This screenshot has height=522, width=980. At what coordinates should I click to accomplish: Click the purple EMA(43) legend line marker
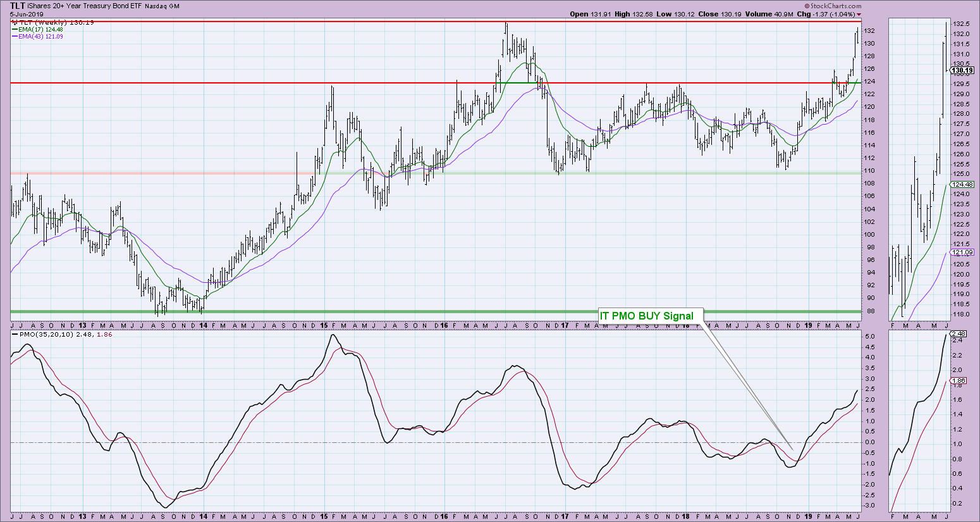(14, 37)
